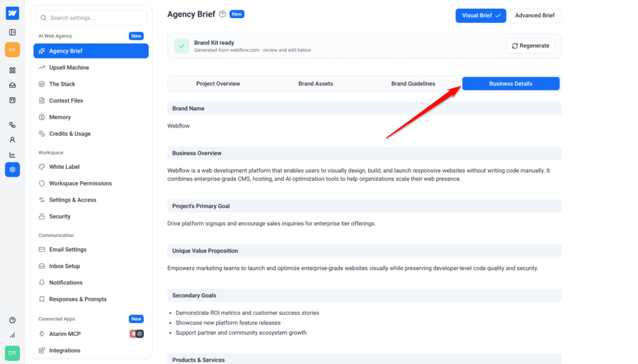The height and width of the screenshot is (364, 638).
Task: Click 'Demonstrate ROI metrics' bullet
Action: (x=247, y=313)
